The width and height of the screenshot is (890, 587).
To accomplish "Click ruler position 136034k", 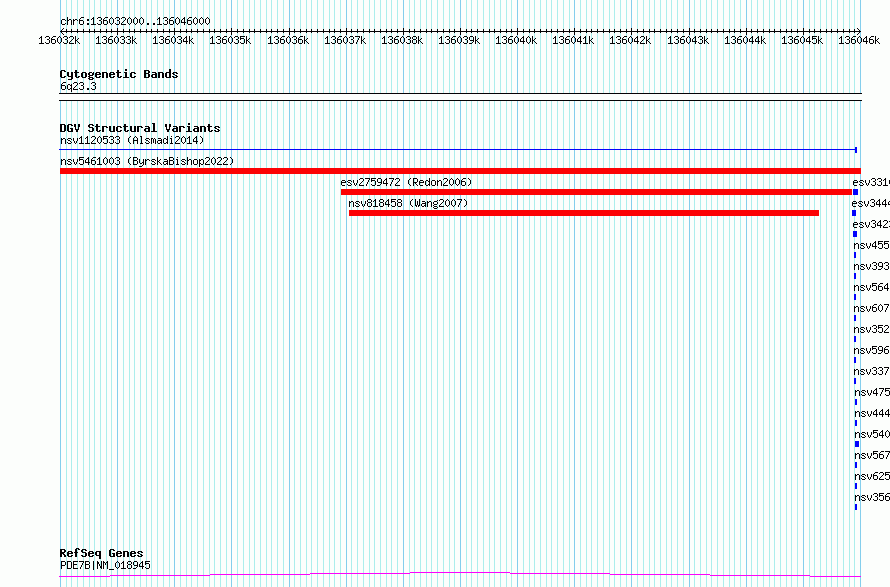I will pos(173,40).
